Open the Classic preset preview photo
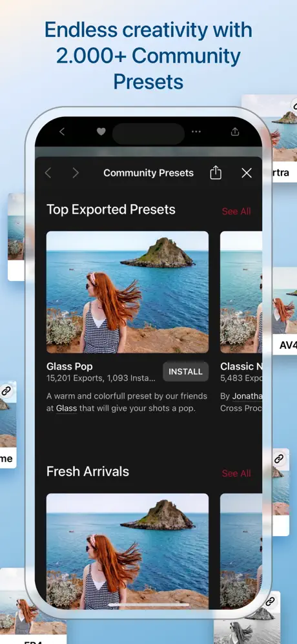The width and height of the screenshot is (297, 644). [241, 292]
